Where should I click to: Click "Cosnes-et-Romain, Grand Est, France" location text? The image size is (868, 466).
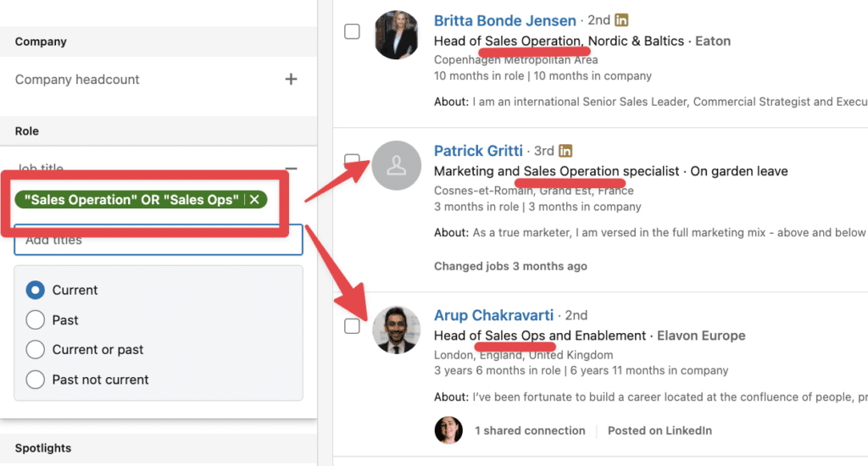tap(534, 191)
